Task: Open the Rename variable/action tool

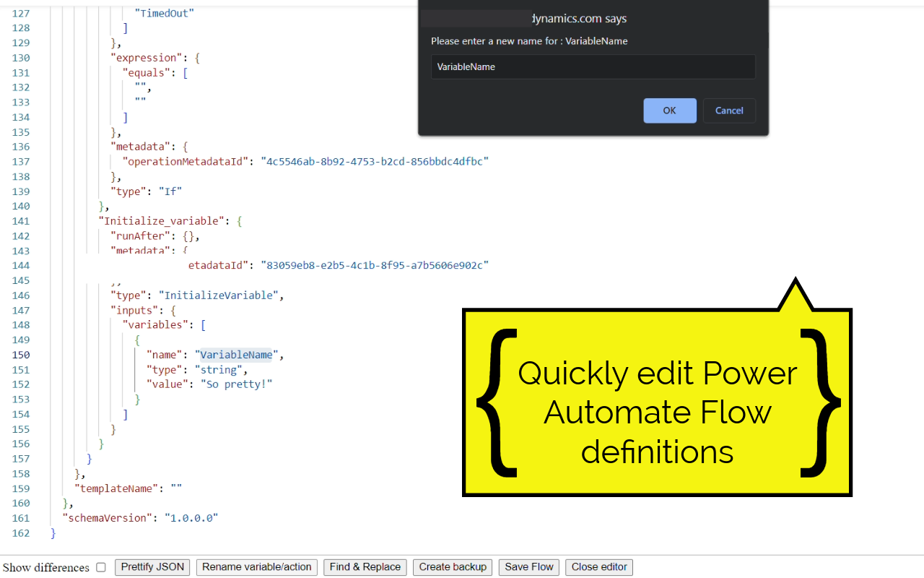Action: [x=256, y=567]
